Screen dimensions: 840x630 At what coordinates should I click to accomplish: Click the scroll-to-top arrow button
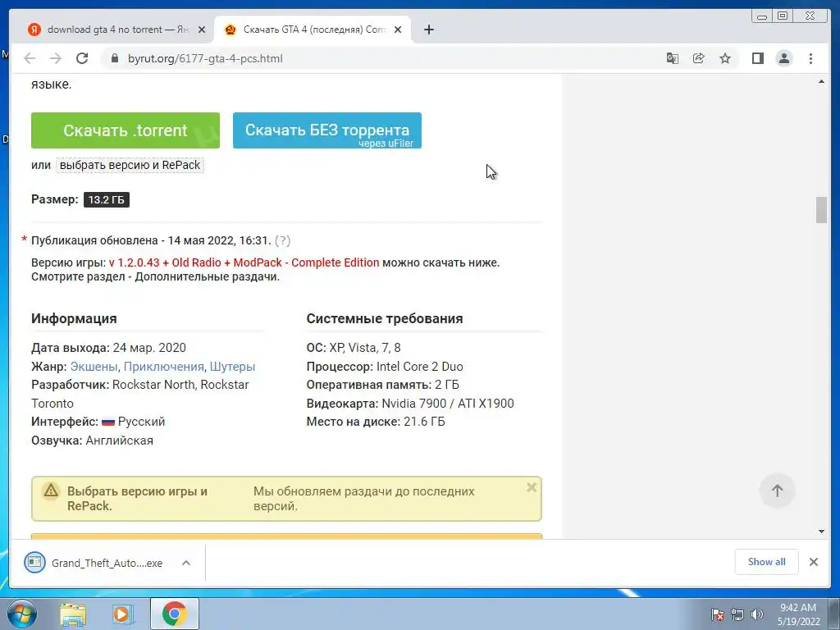click(777, 491)
